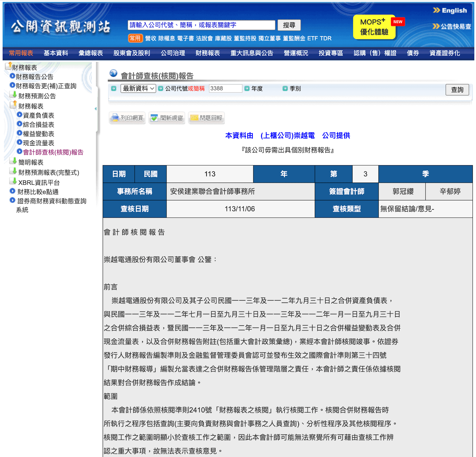
Task: Click the 電子書 quick link
Action: click(185, 38)
